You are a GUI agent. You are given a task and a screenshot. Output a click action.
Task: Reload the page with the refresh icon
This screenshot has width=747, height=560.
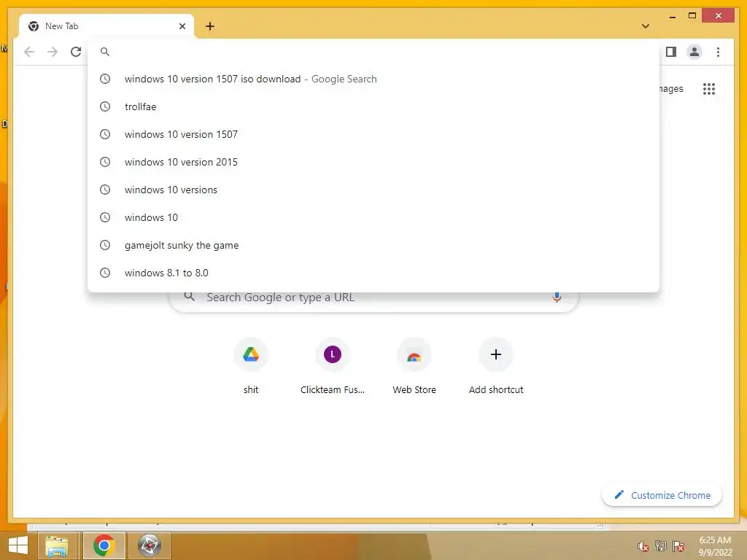[x=76, y=52]
